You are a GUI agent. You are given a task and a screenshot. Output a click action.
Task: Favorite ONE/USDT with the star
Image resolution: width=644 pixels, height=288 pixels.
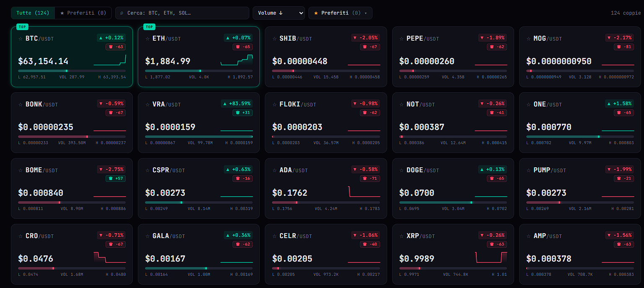528,104
